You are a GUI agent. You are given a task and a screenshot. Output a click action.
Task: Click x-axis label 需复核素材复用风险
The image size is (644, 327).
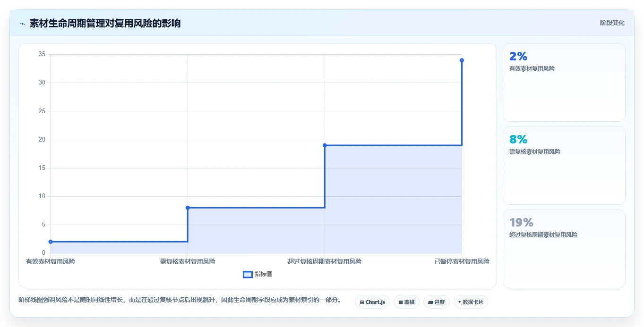click(188, 261)
